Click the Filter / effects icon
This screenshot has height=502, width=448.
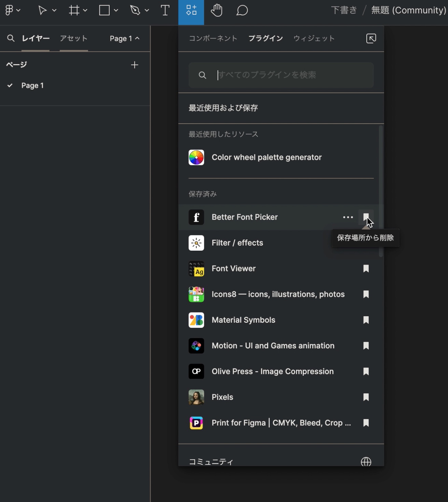tap(196, 243)
